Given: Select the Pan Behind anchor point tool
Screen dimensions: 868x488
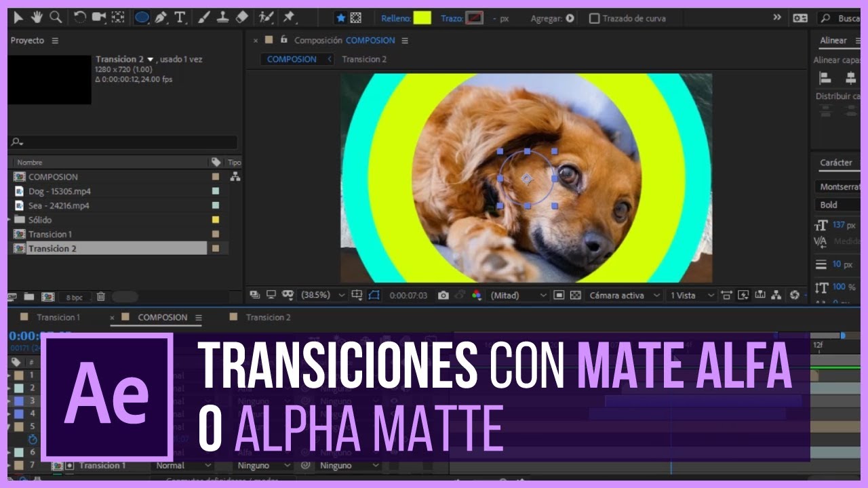Looking at the screenshot, I should click(118, 18).
